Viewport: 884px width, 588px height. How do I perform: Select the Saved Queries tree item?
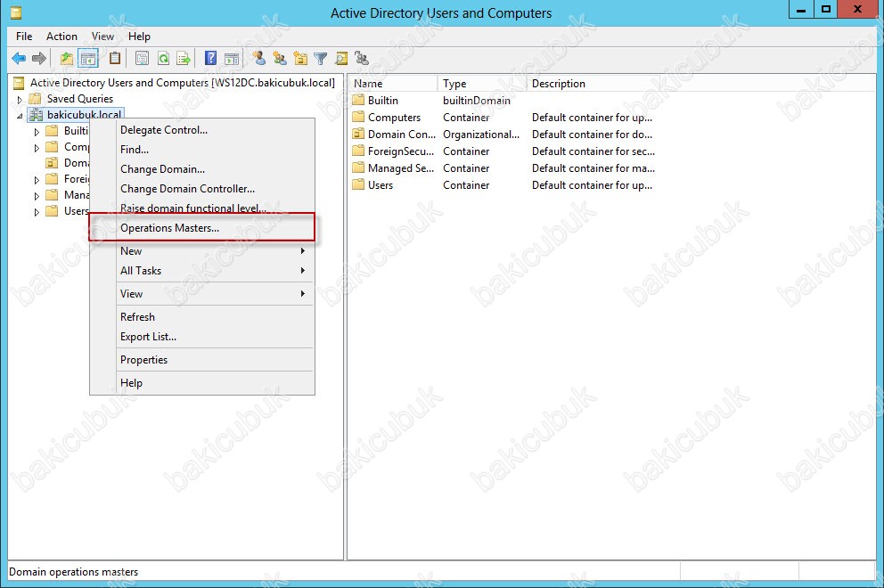80,99
